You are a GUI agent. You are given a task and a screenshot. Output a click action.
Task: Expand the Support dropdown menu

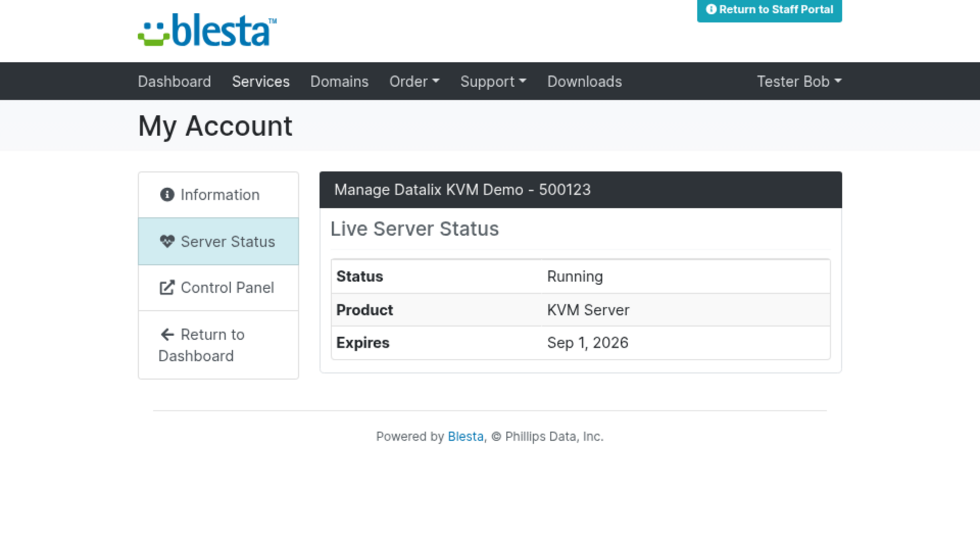[x=493, y=82]
